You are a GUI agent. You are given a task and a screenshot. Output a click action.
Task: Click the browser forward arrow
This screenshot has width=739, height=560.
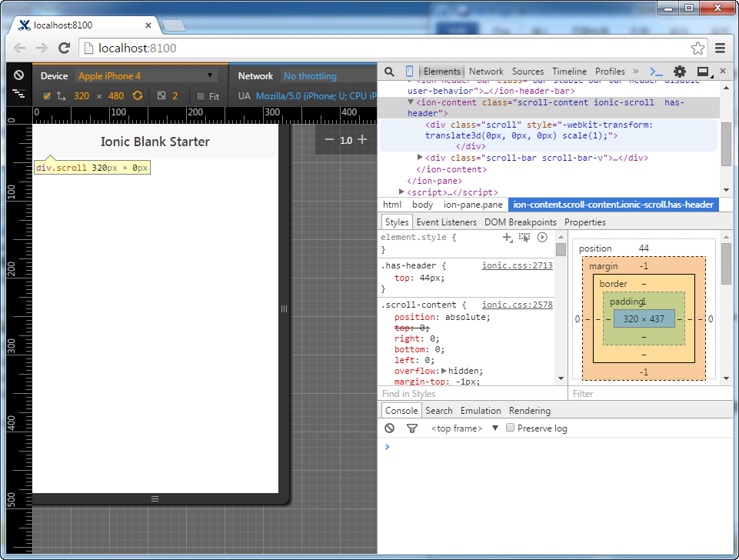(x=42, y=48)
